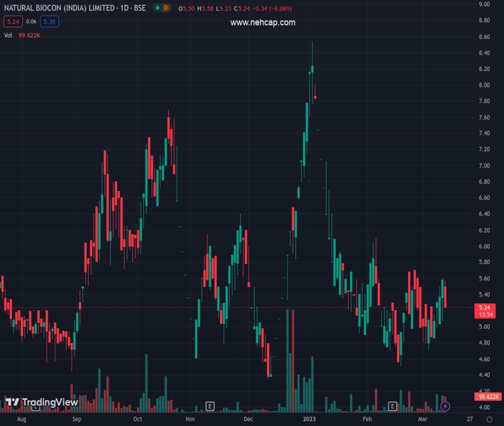Click the purple lightning bolt event icon
Screen dimensions: 504x426
pos(445,406)
